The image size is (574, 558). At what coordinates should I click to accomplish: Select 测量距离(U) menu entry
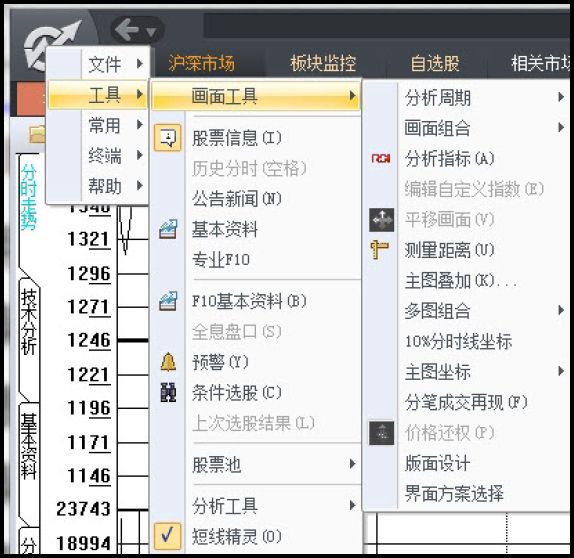click(x=466, y=250)
